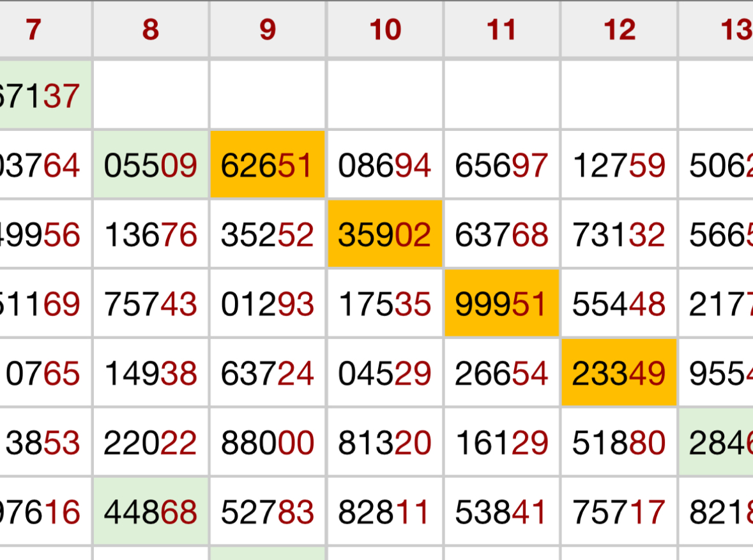The width and height of the screenshot is (753, 560).
Task: Select the green cell 05509
Action: point(151,165)
